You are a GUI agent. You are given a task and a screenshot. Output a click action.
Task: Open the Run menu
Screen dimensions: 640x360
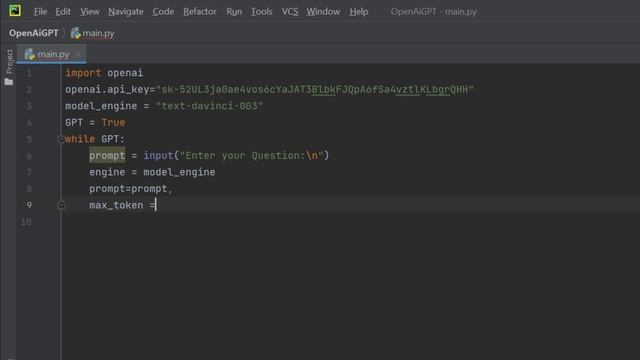click(x=234, y=11)
